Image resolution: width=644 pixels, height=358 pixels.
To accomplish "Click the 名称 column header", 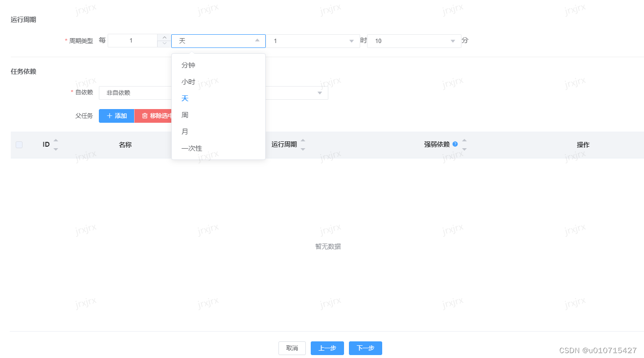I will coord(125,145).
